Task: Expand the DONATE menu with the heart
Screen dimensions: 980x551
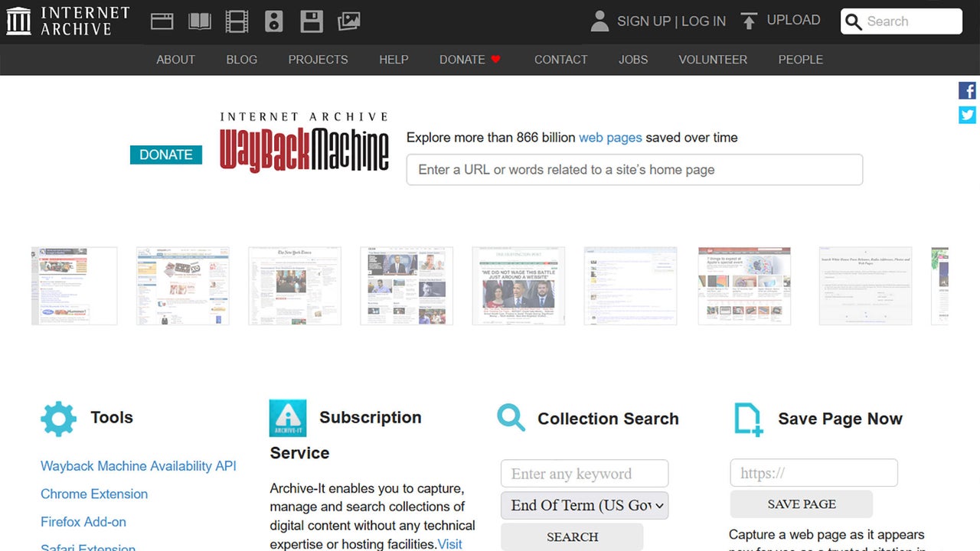Action: (x=469, y=60)
